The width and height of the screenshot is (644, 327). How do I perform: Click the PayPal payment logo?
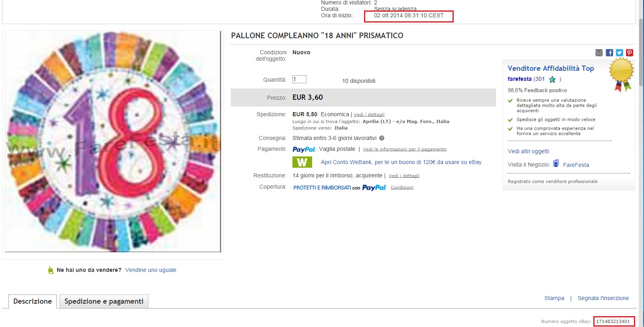point(304,149)
